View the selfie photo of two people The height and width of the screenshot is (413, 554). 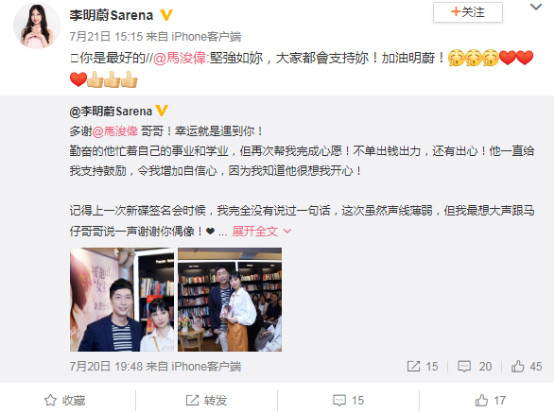coord(122,300)
